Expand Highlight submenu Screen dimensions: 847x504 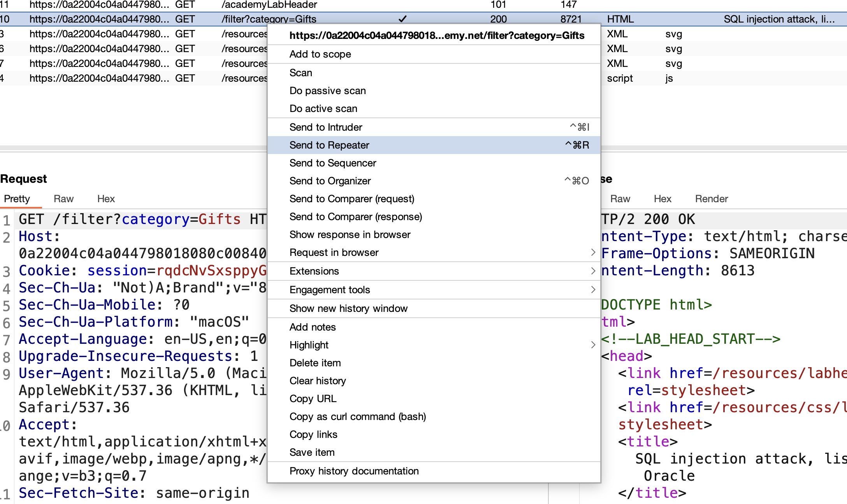coord(434,345)
